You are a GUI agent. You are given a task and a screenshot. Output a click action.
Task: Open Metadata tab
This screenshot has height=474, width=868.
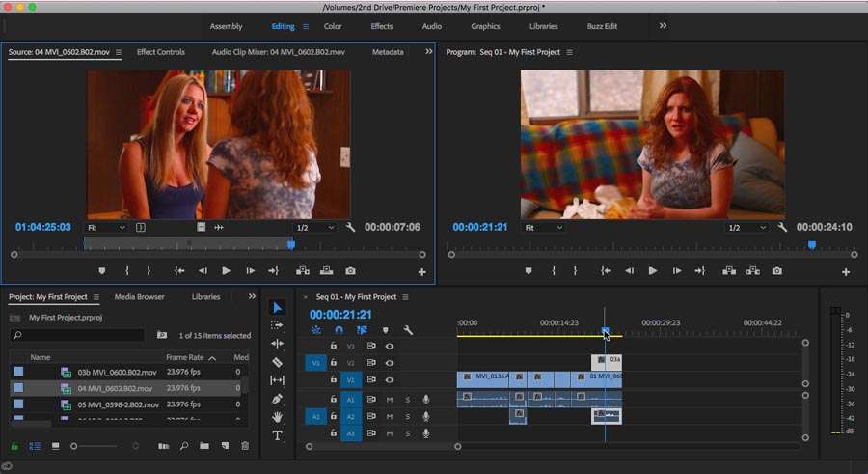pyautogui.click(x=388, y=51)
